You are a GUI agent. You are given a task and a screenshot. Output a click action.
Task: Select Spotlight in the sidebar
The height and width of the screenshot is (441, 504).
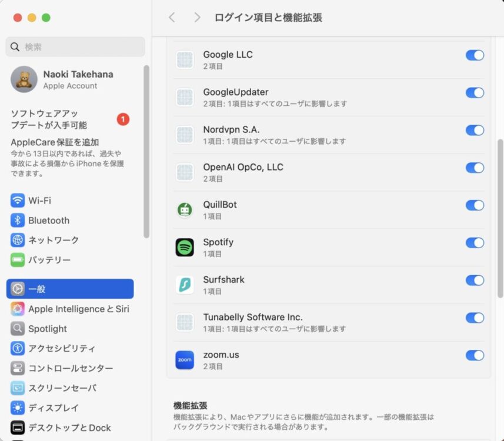[x=70, y=329]
